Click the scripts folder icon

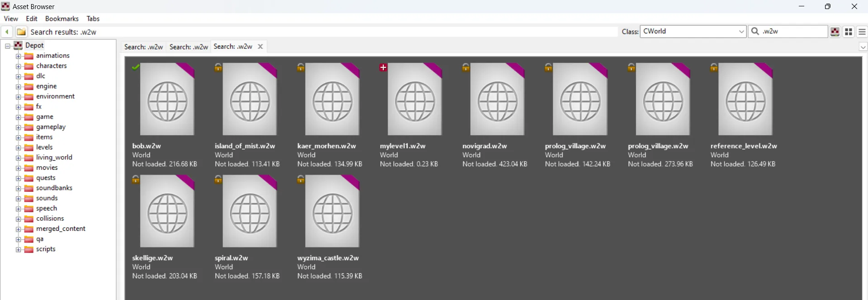(29, 249)
